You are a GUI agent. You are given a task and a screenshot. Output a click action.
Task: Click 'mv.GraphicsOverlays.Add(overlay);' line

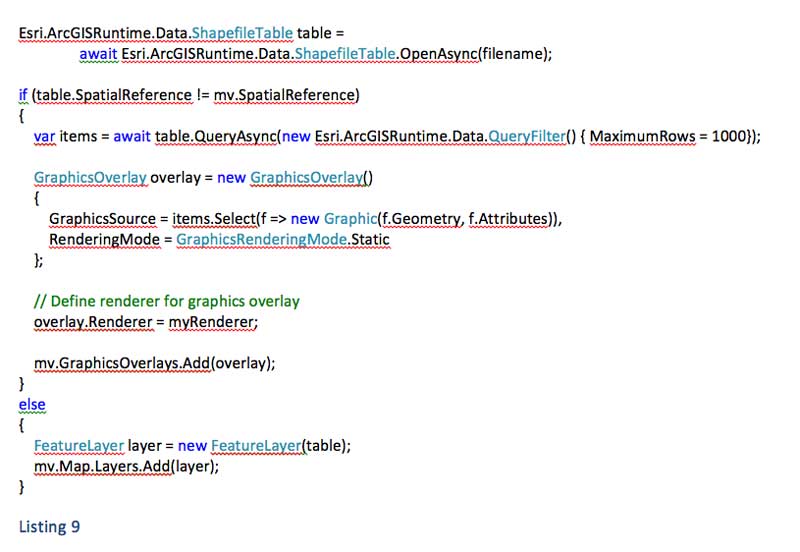point(155,363)
